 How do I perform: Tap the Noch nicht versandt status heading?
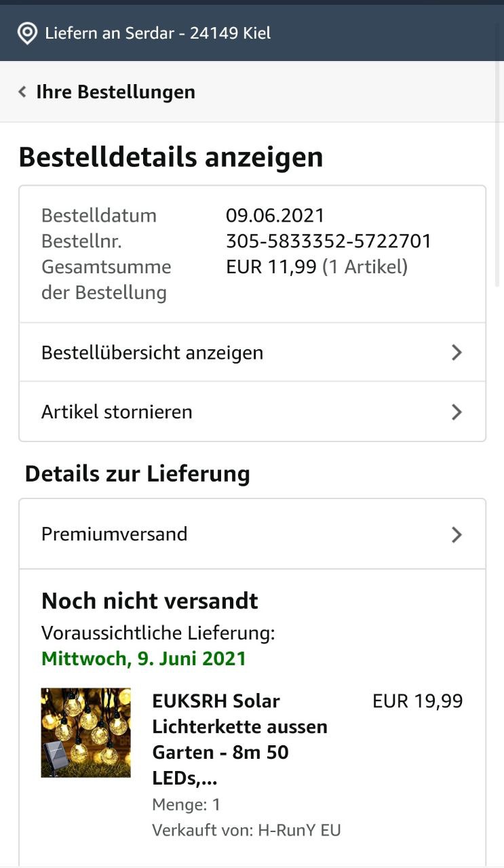[x=150, y=601]
